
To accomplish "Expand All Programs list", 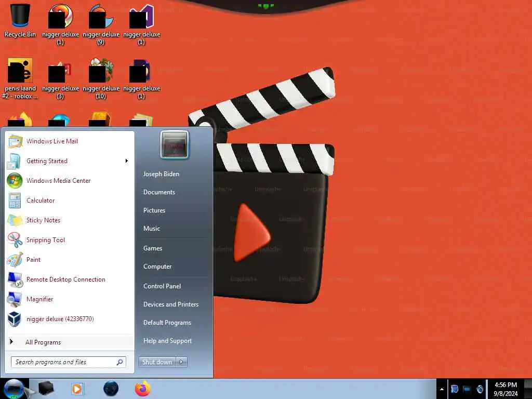I will pyautogui.click(x=70, y=342).
